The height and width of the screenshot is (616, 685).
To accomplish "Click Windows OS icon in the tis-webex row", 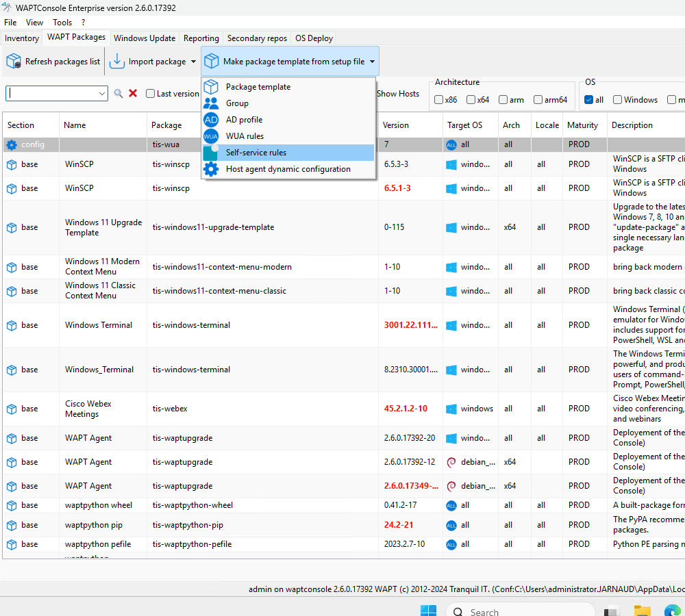I will click(451, 409).
